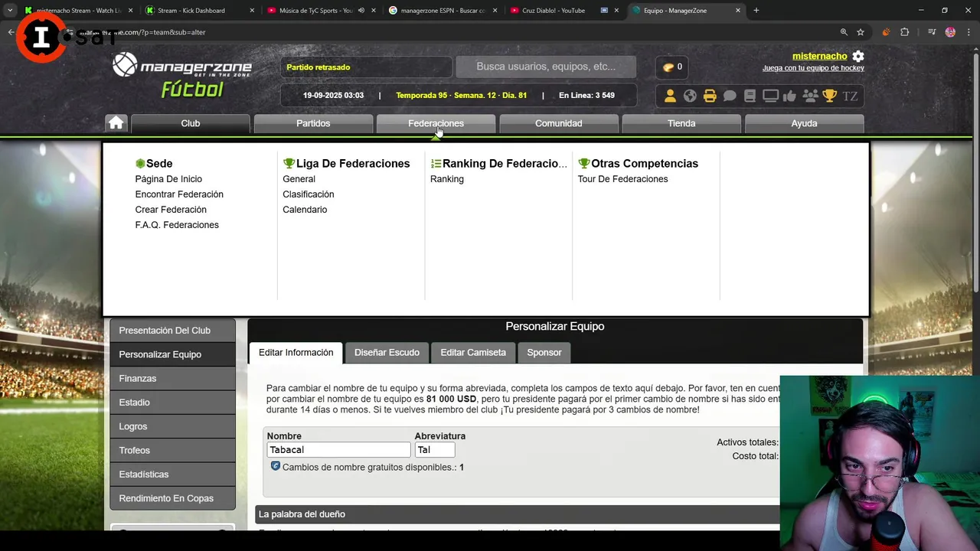Screen dimensions: 980x551
Task: Click the search users and teams field
Action: pyautogui.click(x=546, y=67)
